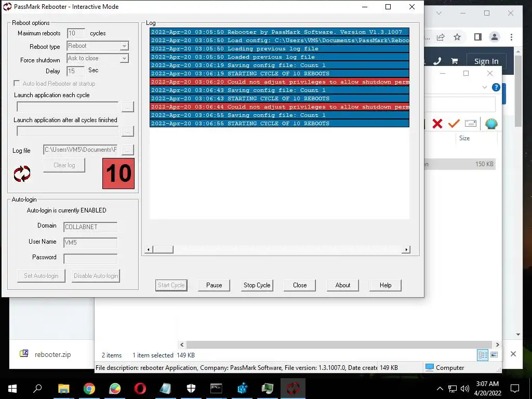Open the Windows Start menu
Screen dimensions: 532x399
[x=12, y=389]
